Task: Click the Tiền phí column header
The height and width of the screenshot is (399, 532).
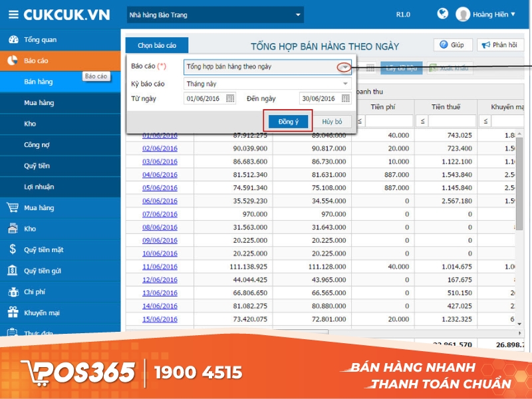Action: 383,107
